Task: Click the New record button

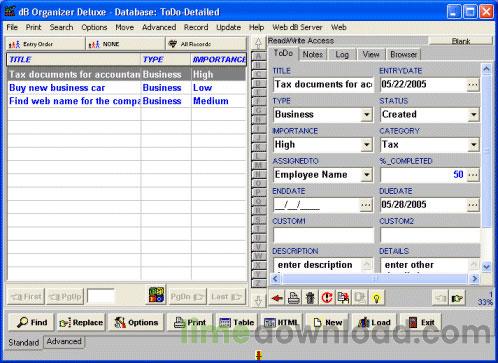Action: click(x=327, y=322)
